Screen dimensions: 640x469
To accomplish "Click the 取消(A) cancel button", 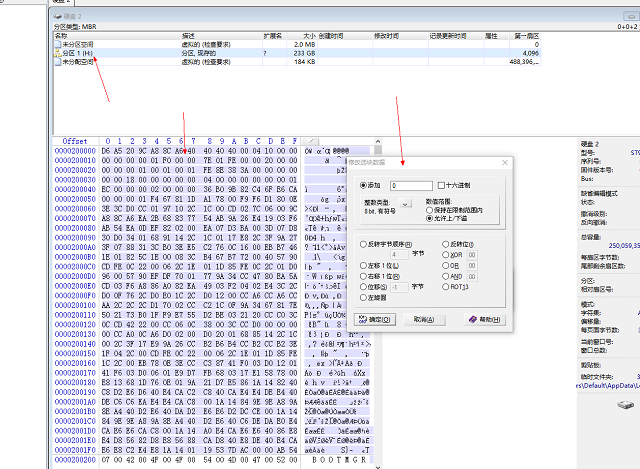I will coord(424,319).
